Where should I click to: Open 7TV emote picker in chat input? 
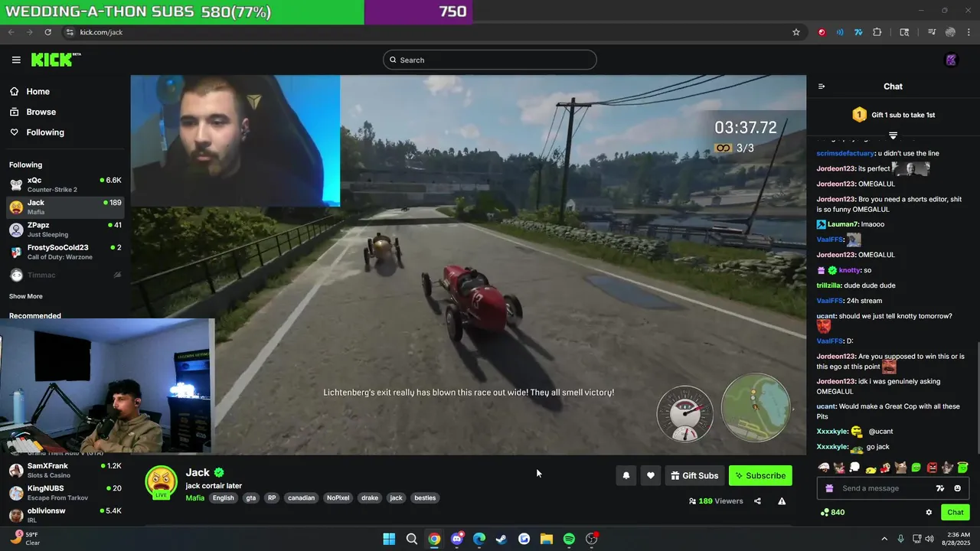click(940, 488)
